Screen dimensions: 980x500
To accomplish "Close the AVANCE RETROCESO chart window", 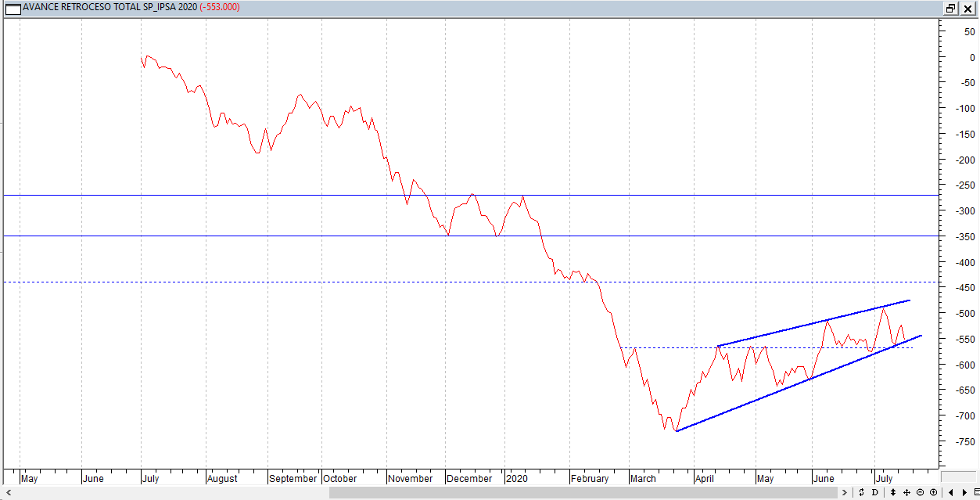I will [x=967, y=8].
